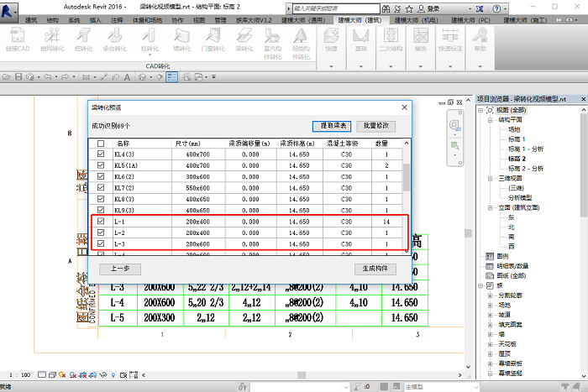The height and width of the screenshot is (392, 588).
Task: Open the 族库大师V3.2 ribbon tab
Action: pyautogui.click(x=254, y=20)
